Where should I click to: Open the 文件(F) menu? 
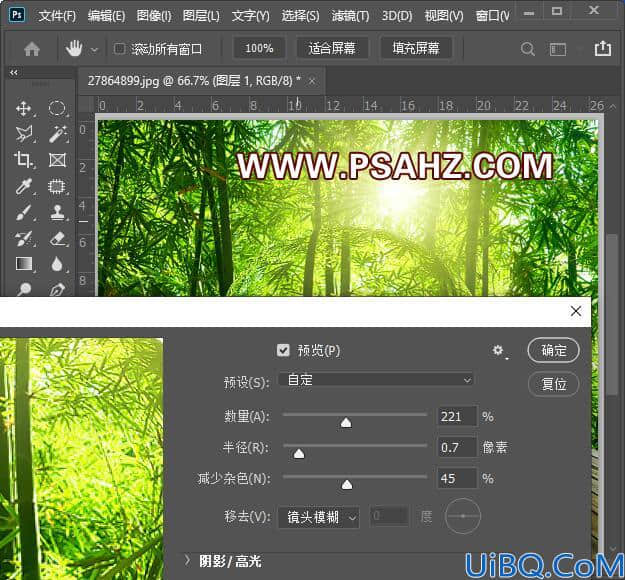click(57, 16)
